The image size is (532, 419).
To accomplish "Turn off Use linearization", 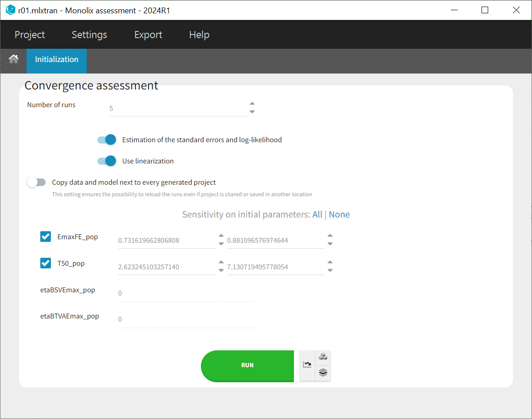I will pyautogui.click(x=106, y=161).
